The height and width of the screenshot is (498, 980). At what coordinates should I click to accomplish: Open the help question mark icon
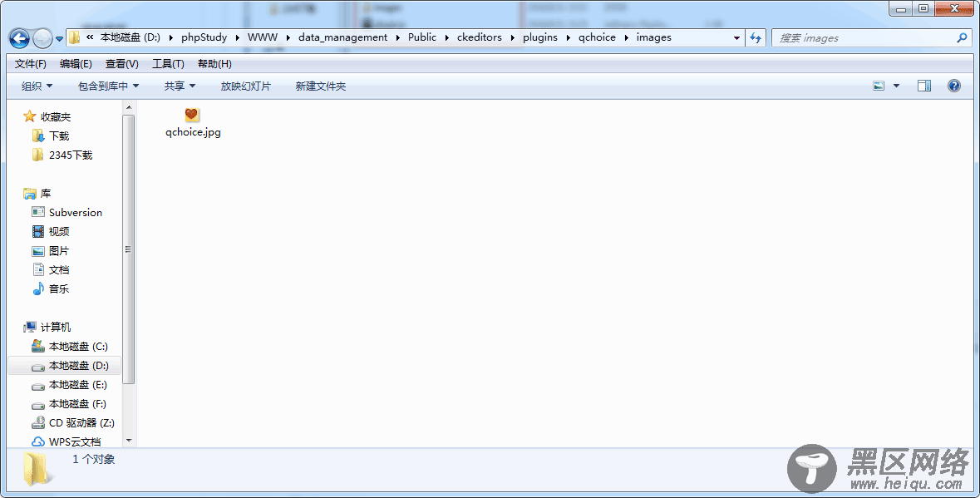pyautogui.click(x=953, y=86)
